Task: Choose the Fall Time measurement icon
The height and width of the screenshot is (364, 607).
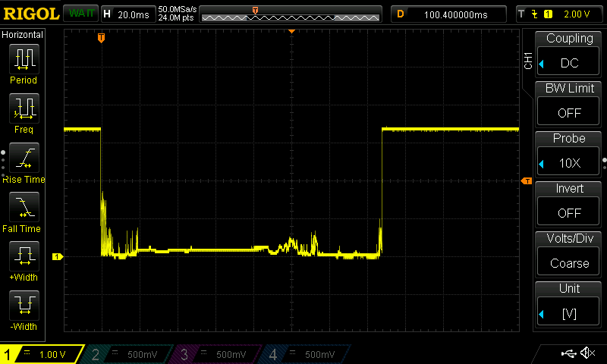Action: click(x=24, y=207)
